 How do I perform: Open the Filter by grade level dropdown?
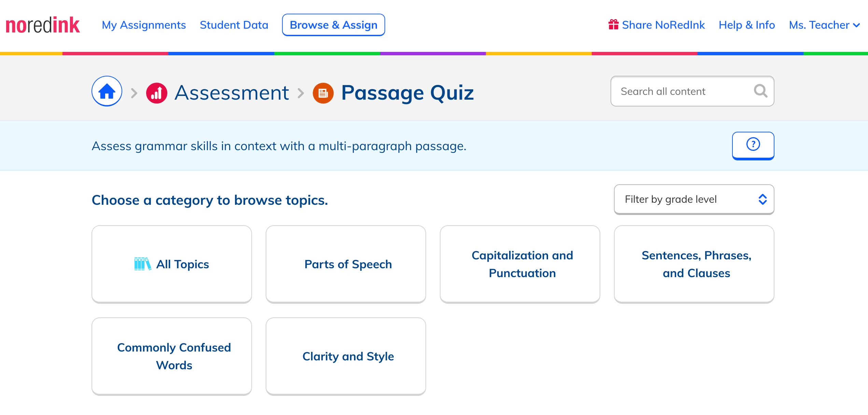694,199
